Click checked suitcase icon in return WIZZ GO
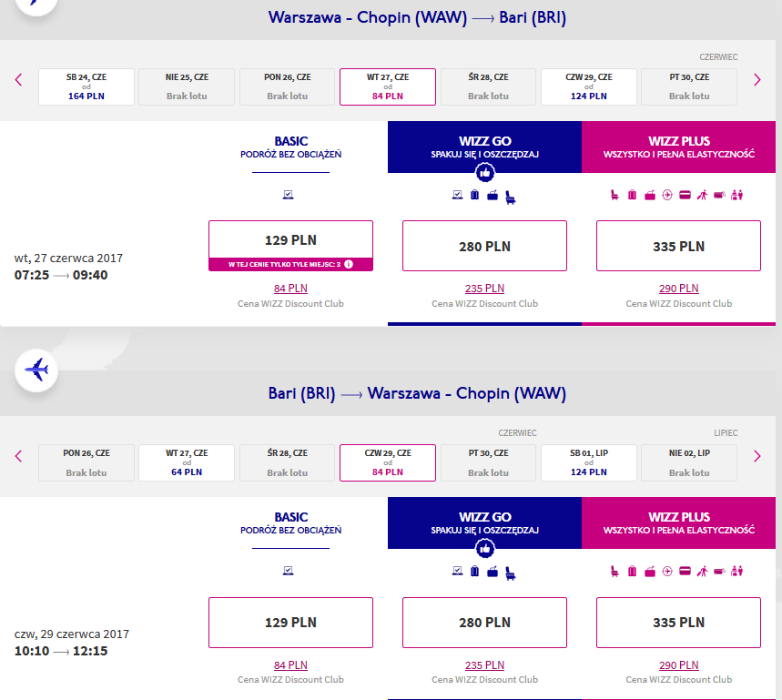Viewport: 782px width, 700px height. click(x=475, y=571)
